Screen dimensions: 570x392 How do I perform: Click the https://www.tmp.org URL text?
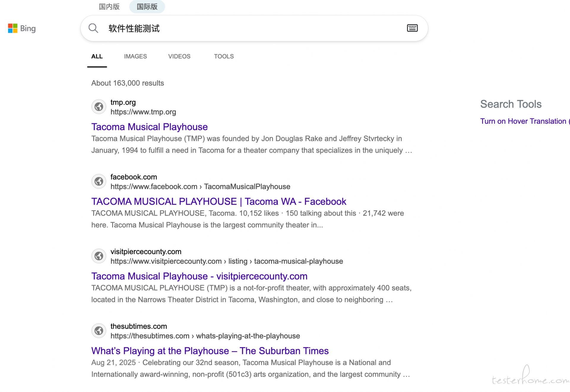143,112
